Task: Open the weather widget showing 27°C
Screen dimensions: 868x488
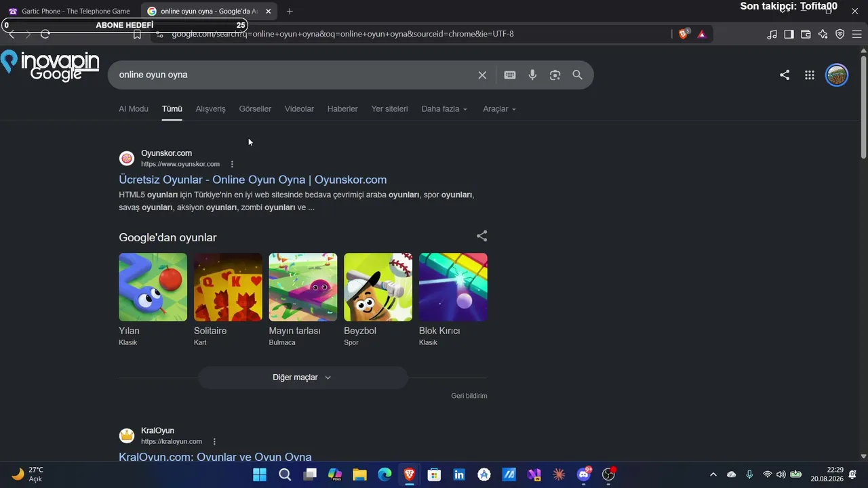Action: (28, 474)
